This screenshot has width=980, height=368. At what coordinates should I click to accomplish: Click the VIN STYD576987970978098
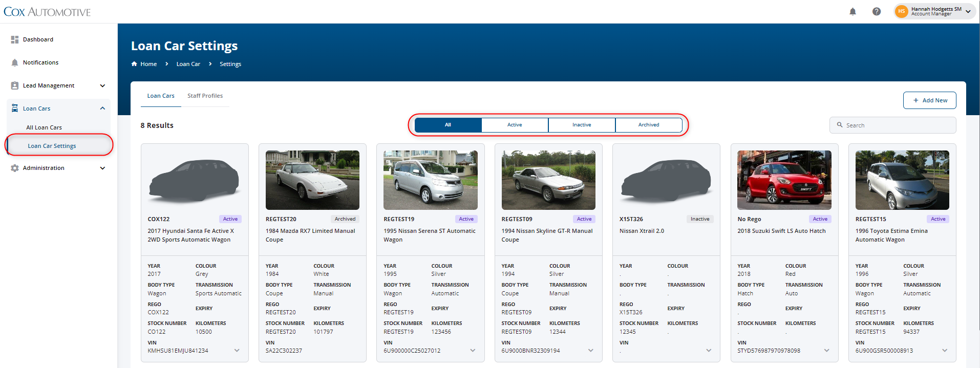coord(769,351)
